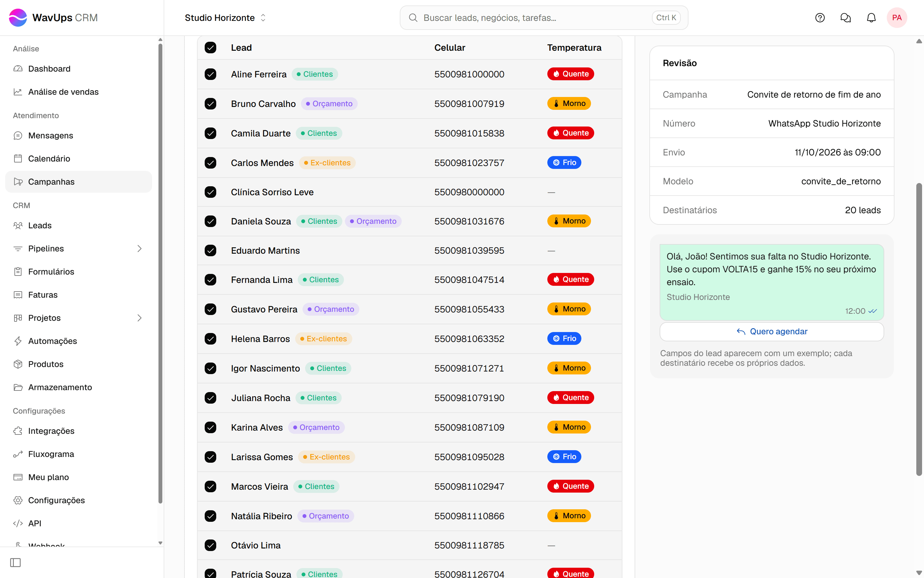Deselect Otávio Lima's checkbox
This screenshot has height=578, width=924.
coord(210,545)
